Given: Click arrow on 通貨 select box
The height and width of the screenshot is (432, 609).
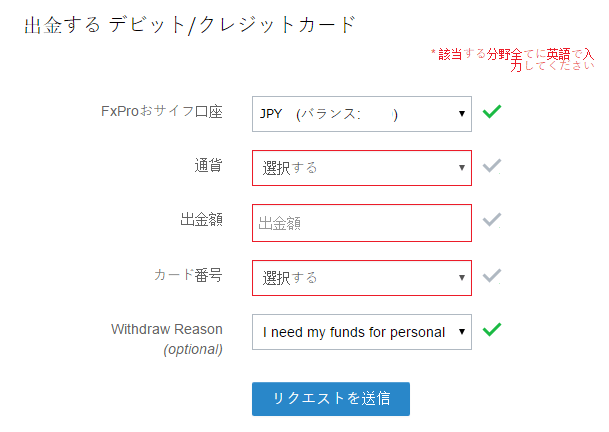Looking at the screenshot, I should [462, 168].
